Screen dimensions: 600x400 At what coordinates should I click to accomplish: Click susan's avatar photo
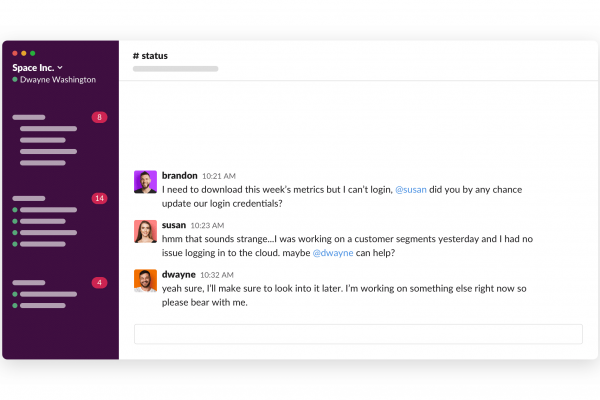145,231
